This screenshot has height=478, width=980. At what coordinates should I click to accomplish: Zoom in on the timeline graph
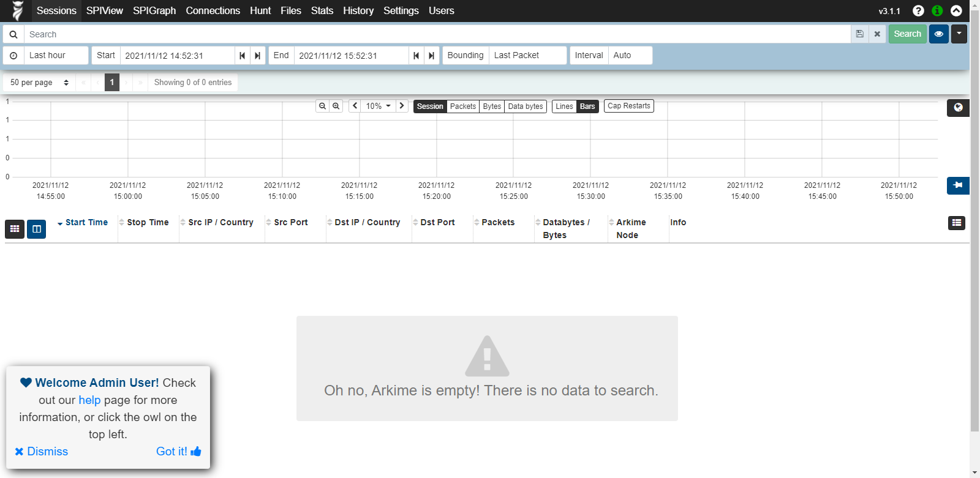pyautogui.click(x=336, y=106)
